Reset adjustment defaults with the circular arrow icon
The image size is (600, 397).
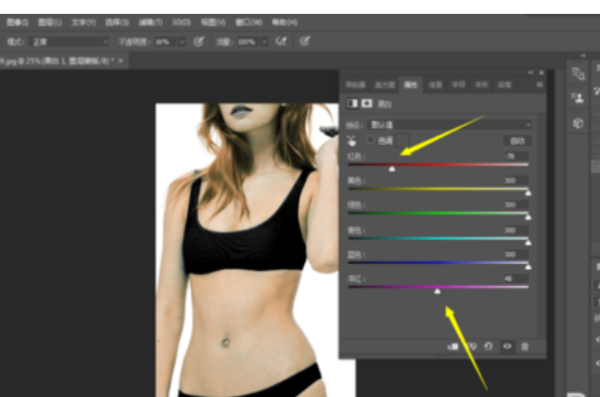(x=489, y=346)
